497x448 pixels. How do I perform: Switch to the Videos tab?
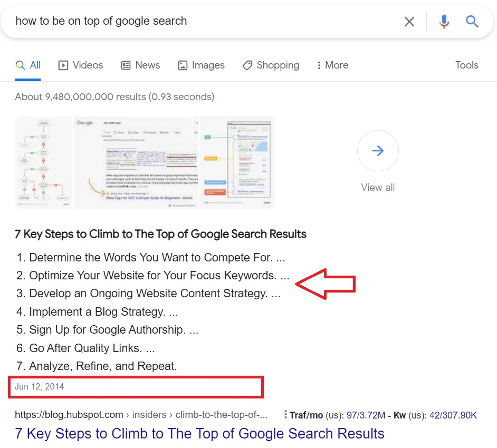(x=81, y=65)
